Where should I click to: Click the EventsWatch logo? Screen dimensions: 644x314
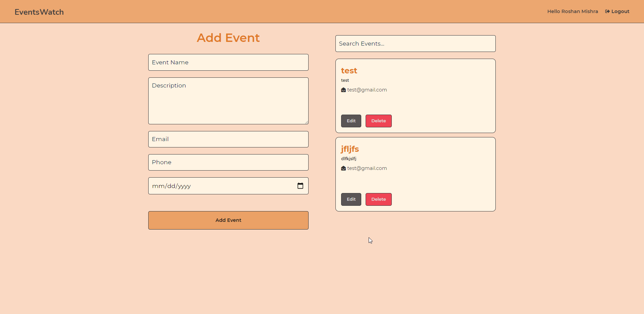pyautogui.click(x=39, y=12)
